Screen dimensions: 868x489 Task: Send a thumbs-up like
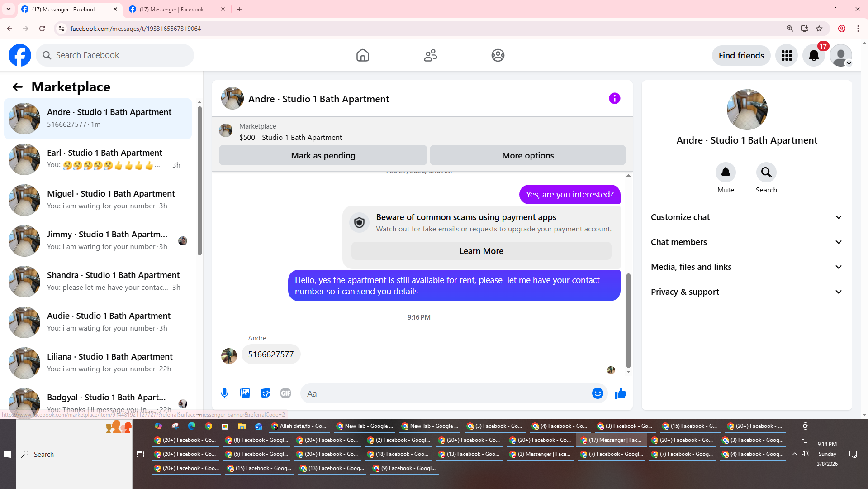(x=620, y=393)
